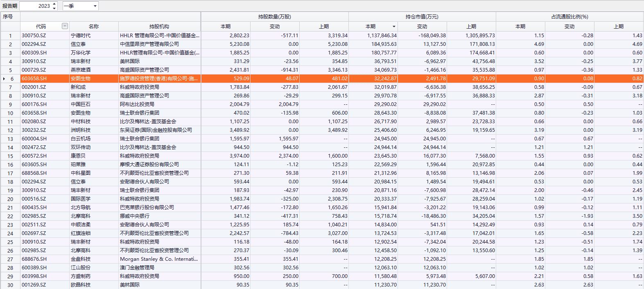The height and width of the screenshot is (289, 644).
Task: Click the sort arrow on 持仓市值 本期
Action: pyautogui.click(x=394, y=27)
